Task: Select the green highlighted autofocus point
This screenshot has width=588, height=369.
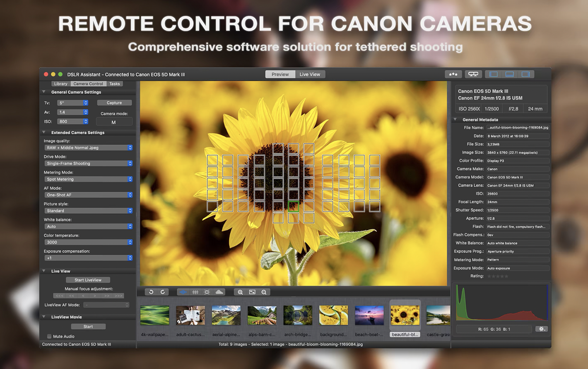Action: click(x=294, y=206)
